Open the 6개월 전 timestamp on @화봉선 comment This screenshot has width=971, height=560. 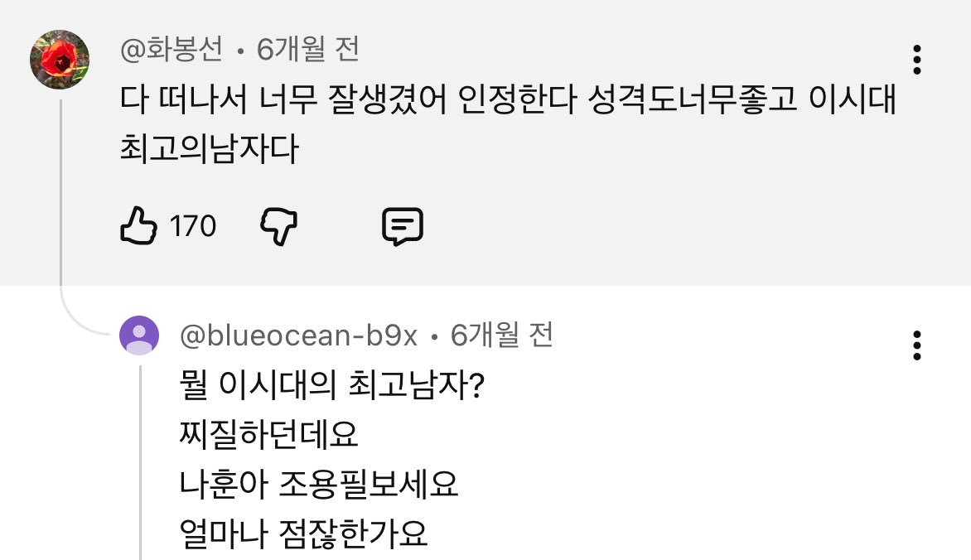point(307,49)
